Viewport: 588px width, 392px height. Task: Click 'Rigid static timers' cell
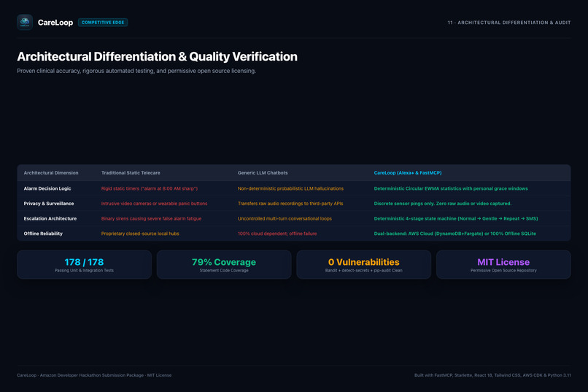150,188
